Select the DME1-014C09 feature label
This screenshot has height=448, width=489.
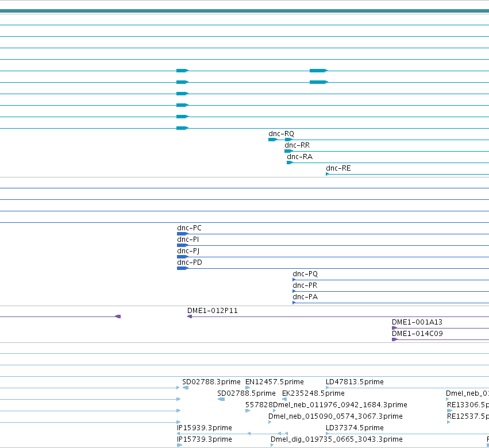click(x=417, y=334)
